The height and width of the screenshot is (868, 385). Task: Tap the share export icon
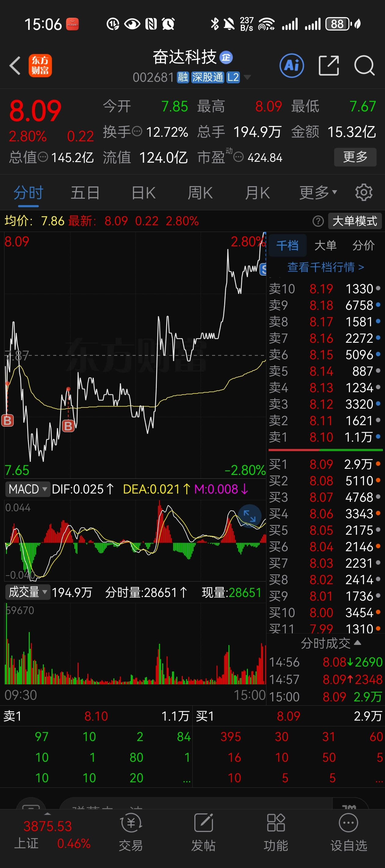pyautogui.click(x=329, y=65)
